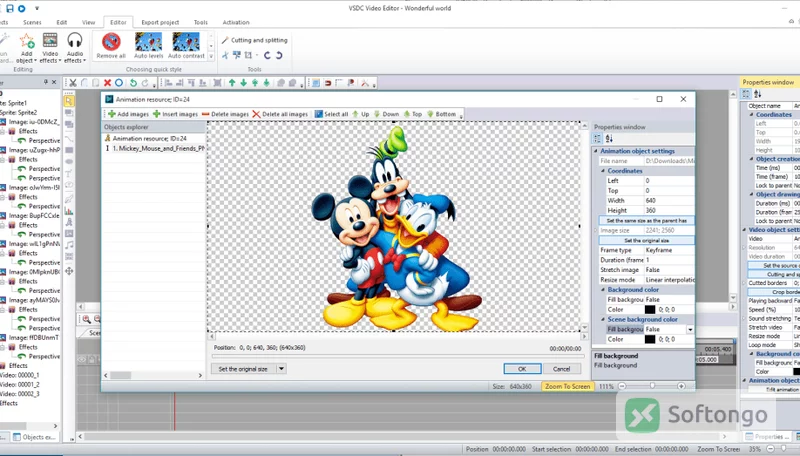The image size is (800, 456).
Task: Open the Cutting and splitting tool
Action: pyautogui.click(x=255, y=40)
